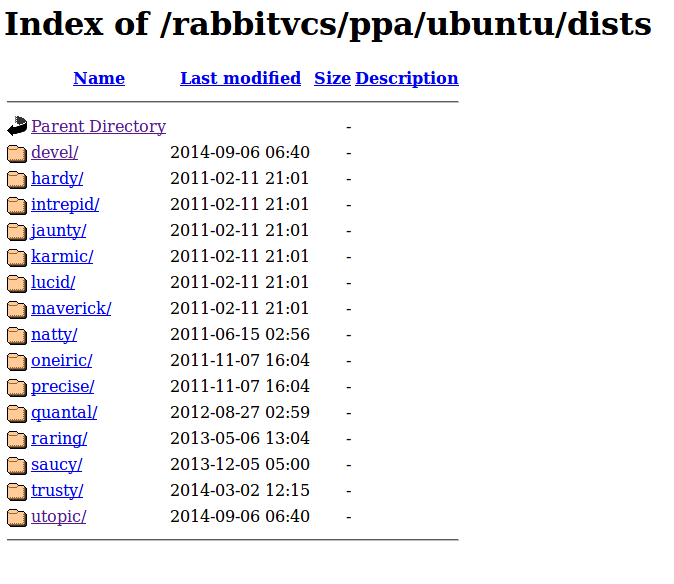Viewport: 674px width, 584px height.
Task: Click the folder icon next to quantal/
Action: pyautogui.click(x=17, y=413)
